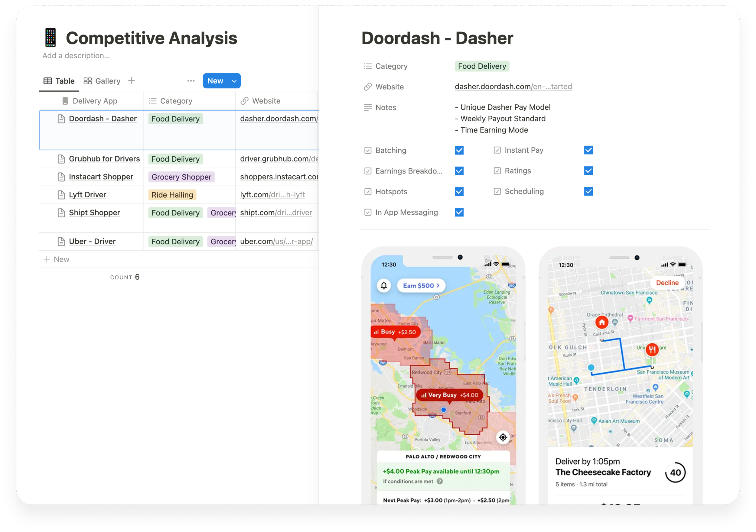Click the phone emoji page icon
The height and width of the screenshot is (532, 756).
click(x=51, y=37)
